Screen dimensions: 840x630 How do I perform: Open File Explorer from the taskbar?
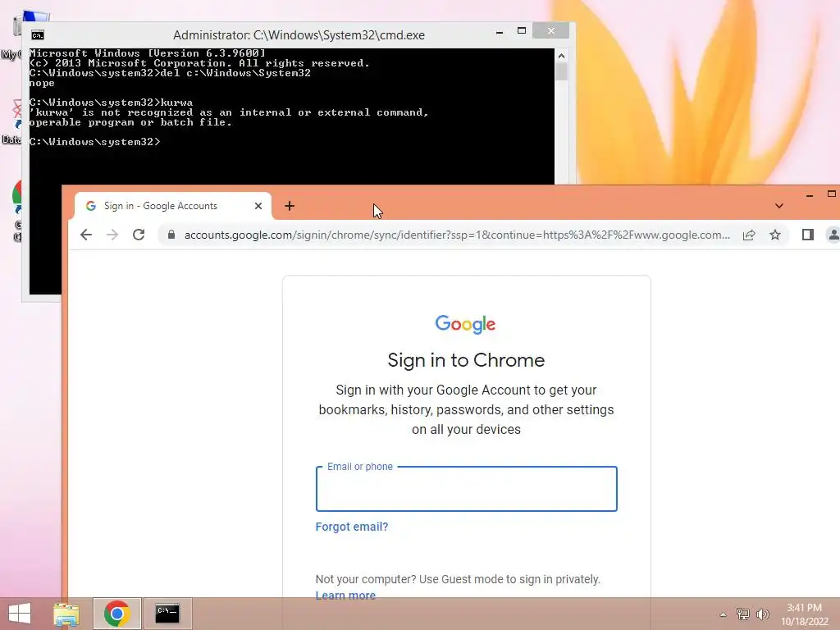coord(66,614)
